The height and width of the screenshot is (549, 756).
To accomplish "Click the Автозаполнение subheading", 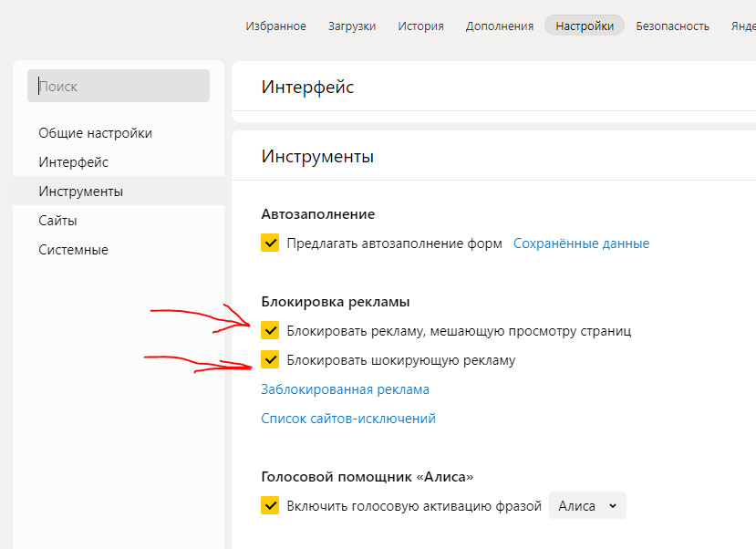I will tap(318, 214).
